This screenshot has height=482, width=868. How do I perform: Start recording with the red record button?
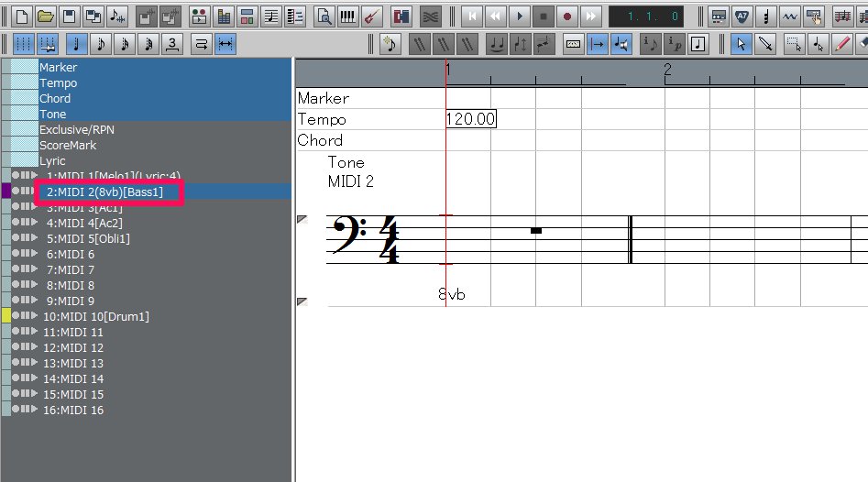(566, 16)
